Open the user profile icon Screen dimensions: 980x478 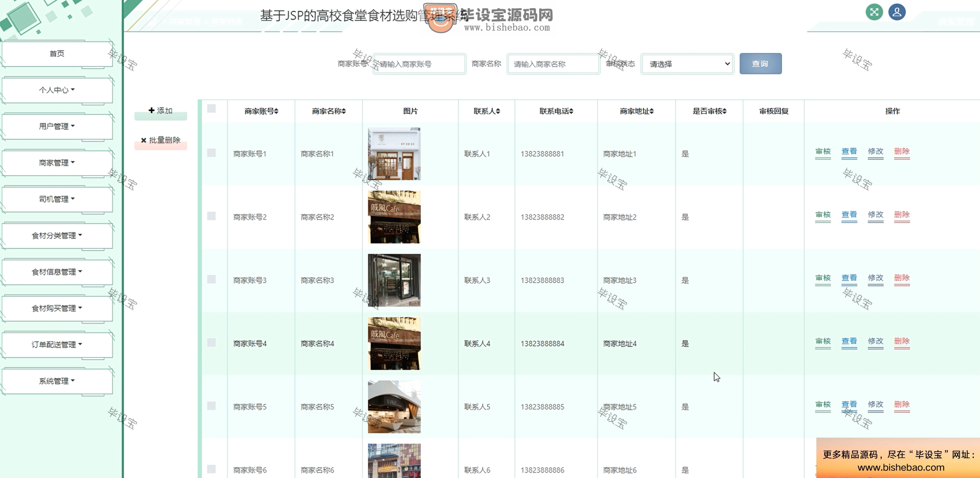point(897,12)
